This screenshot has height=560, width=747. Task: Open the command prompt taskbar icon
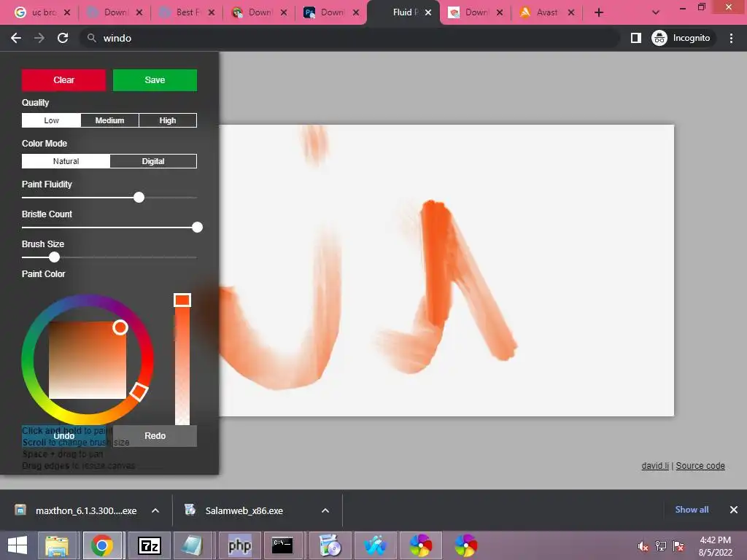click(x=282, y=545)
